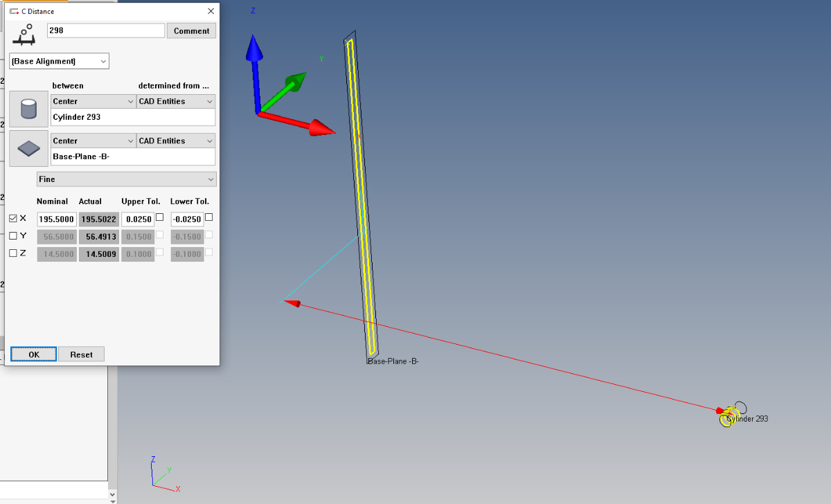Viewport: 831px width, 504px height.
Task: Click Y actual value 56.4913
Action: coord(98,237)
